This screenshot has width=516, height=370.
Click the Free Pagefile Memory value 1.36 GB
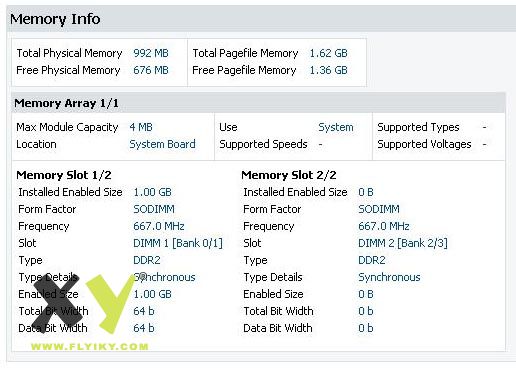(328, 70)
